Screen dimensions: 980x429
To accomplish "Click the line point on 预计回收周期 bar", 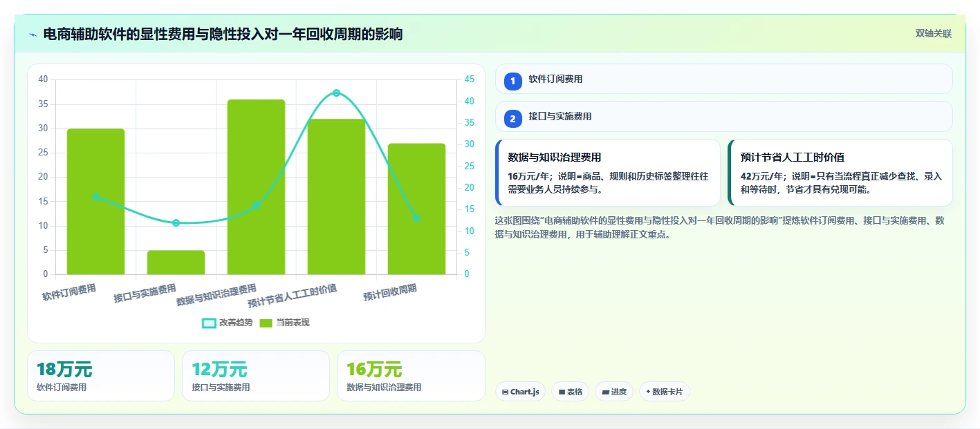I will pyautogui.click(x=416, y=218).
